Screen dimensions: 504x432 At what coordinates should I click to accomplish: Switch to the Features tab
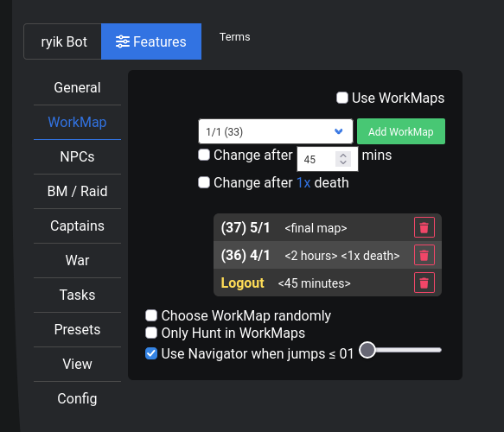[x=151, y=41]
